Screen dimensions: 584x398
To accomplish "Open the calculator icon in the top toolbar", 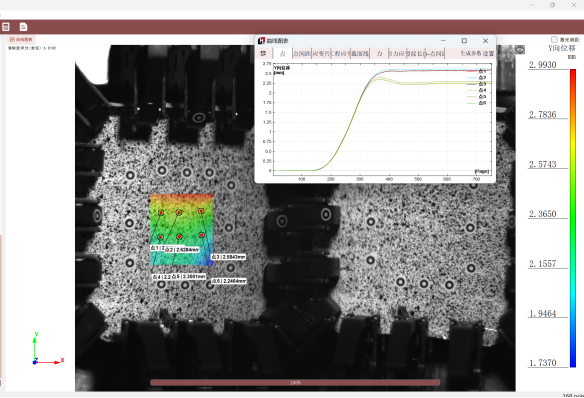I will point(6,27).
